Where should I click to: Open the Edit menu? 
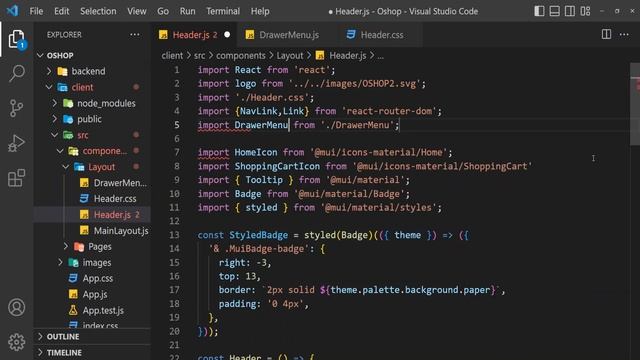(x=62, y=11)
